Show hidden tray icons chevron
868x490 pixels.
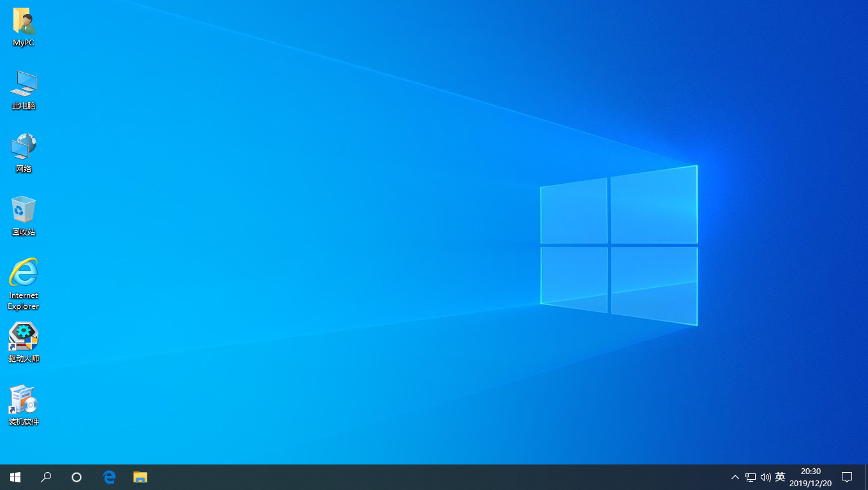coord(735,477)
